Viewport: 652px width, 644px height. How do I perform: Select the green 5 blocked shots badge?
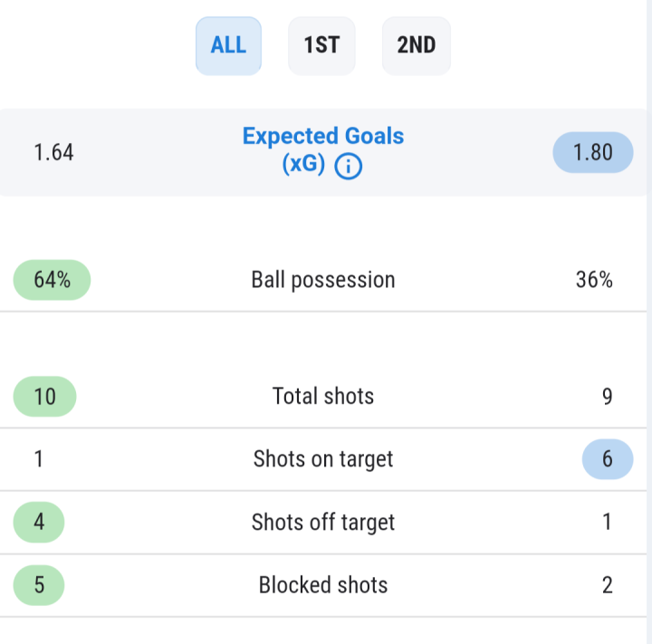tap(39, 585)
